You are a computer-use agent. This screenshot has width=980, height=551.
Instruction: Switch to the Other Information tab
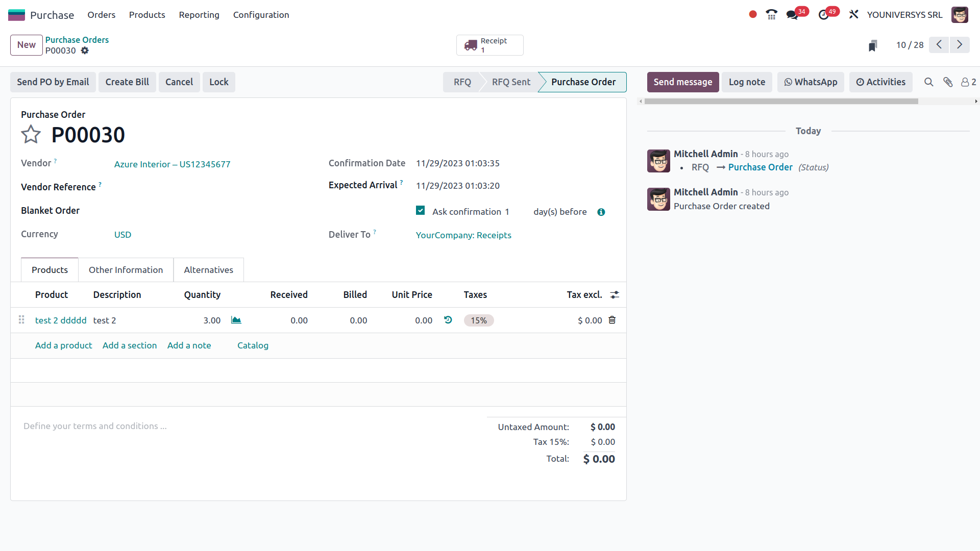(x=126, y=269)
